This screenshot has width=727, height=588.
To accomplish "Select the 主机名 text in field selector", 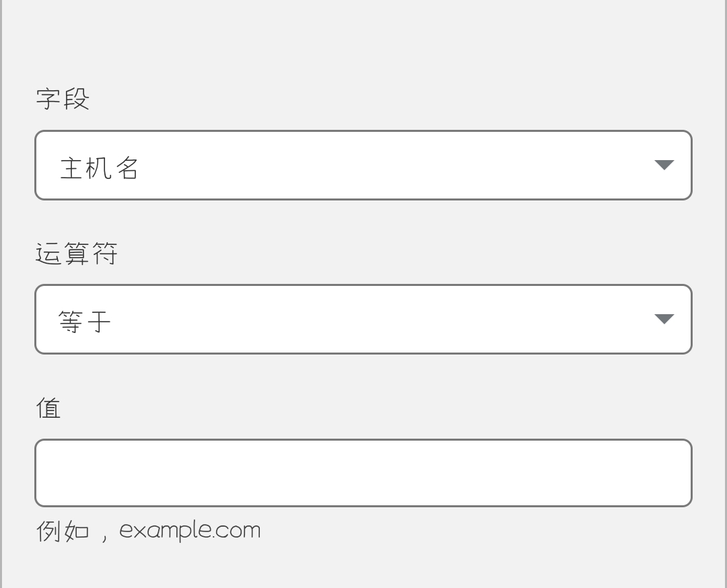I will [99, 168].
